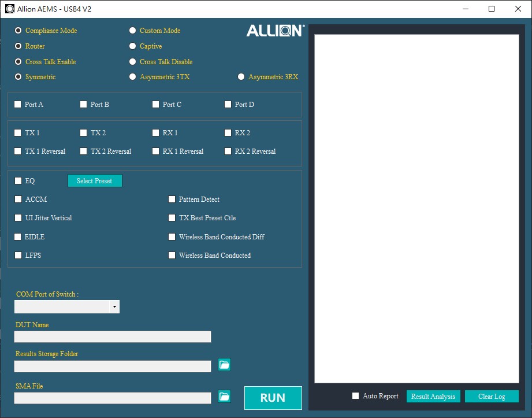Tick the RX 1 checkbox

155,132
